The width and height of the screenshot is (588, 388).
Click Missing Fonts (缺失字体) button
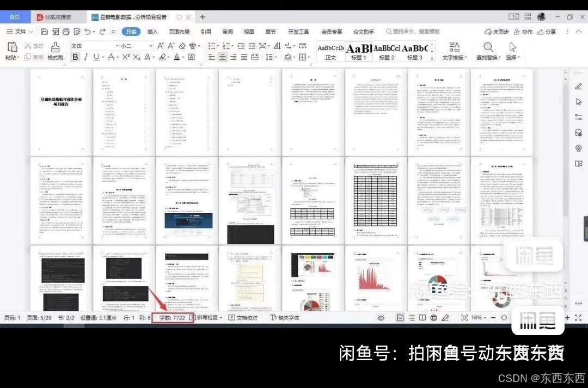coord(285,318)
